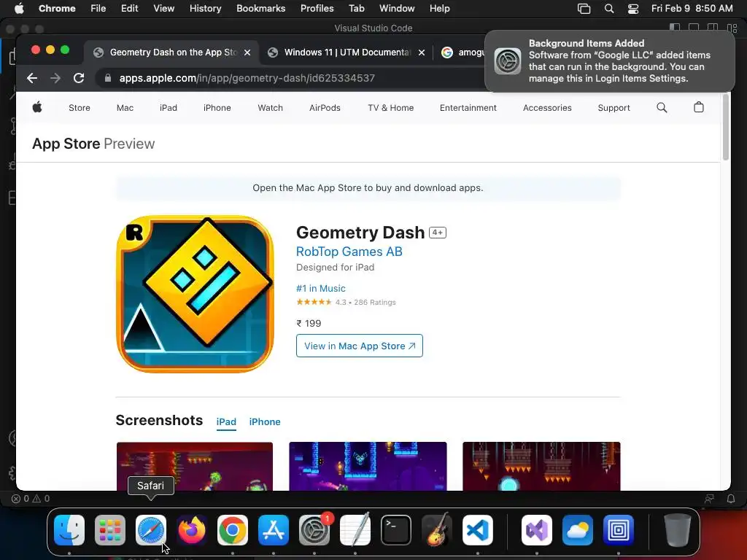Open the Support link in Apple navbar
The height and width of the screenshot is (560, 747).
(x=614, y=108)
